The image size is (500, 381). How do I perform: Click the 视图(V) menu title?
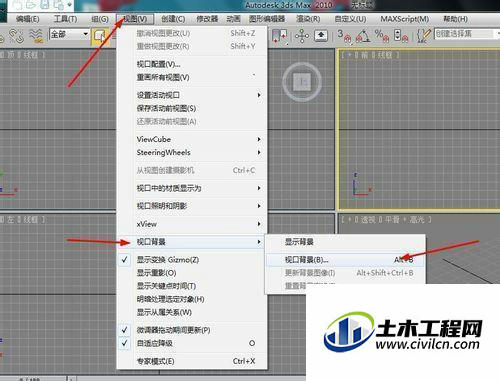(135, 19)
